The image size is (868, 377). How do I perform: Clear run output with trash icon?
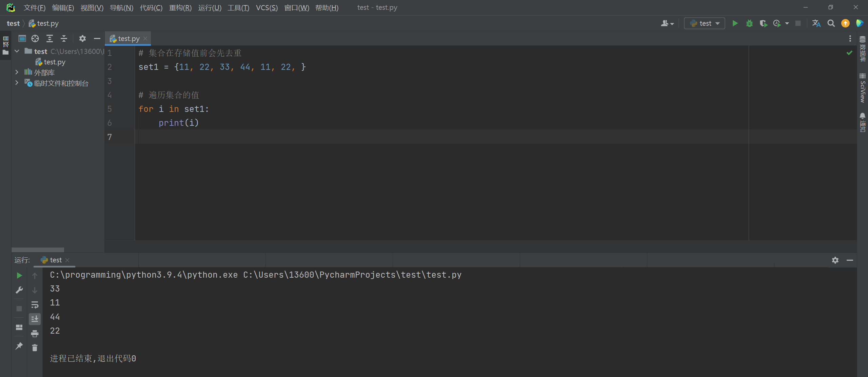pyautogui.click(x=35, y=348)
